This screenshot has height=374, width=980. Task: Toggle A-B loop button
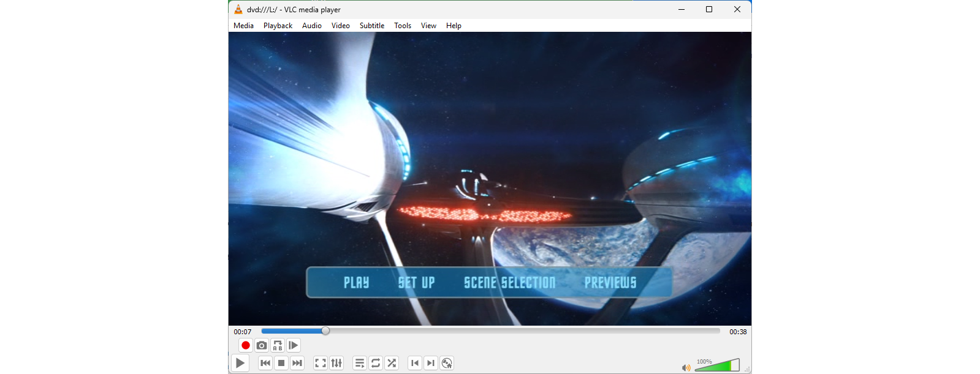click(278, 345)
